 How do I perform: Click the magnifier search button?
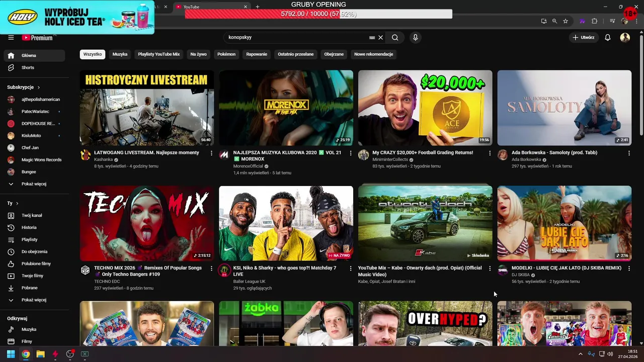[395, 38]
